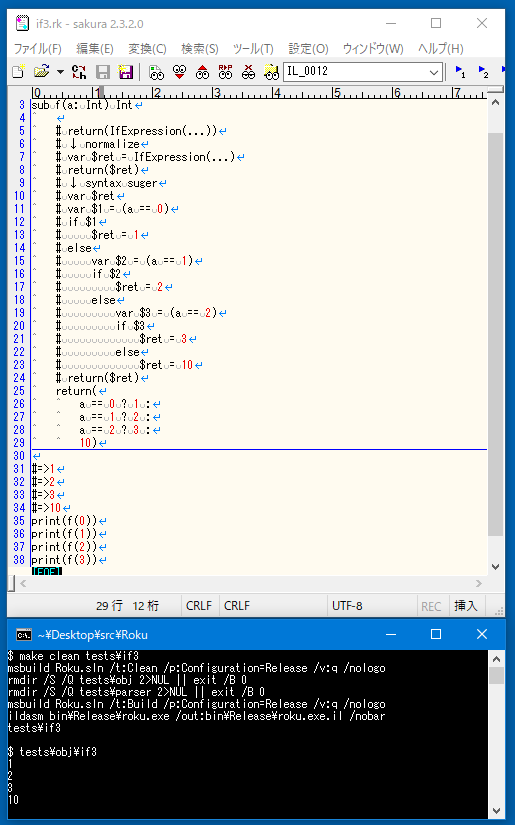Jump to bookmark 1 toolbar icon
This screenshot has height=825, width=515.
pos(460,72)
